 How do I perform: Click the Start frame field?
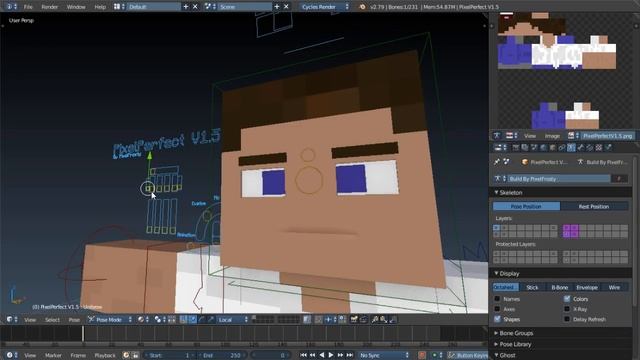click(170, 355)
